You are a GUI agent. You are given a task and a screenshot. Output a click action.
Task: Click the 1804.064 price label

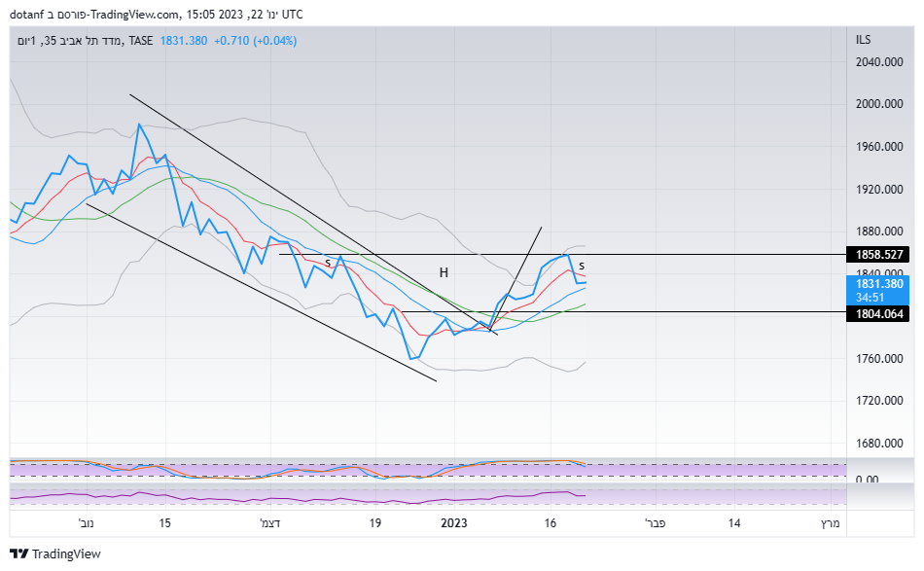pos(878,314)
